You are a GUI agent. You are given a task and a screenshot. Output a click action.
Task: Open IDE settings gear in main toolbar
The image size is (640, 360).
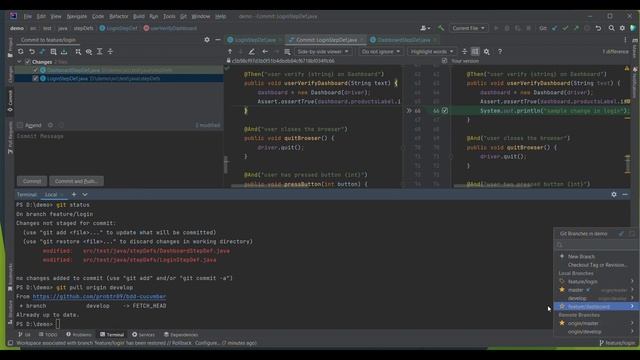tap(622, 28)
